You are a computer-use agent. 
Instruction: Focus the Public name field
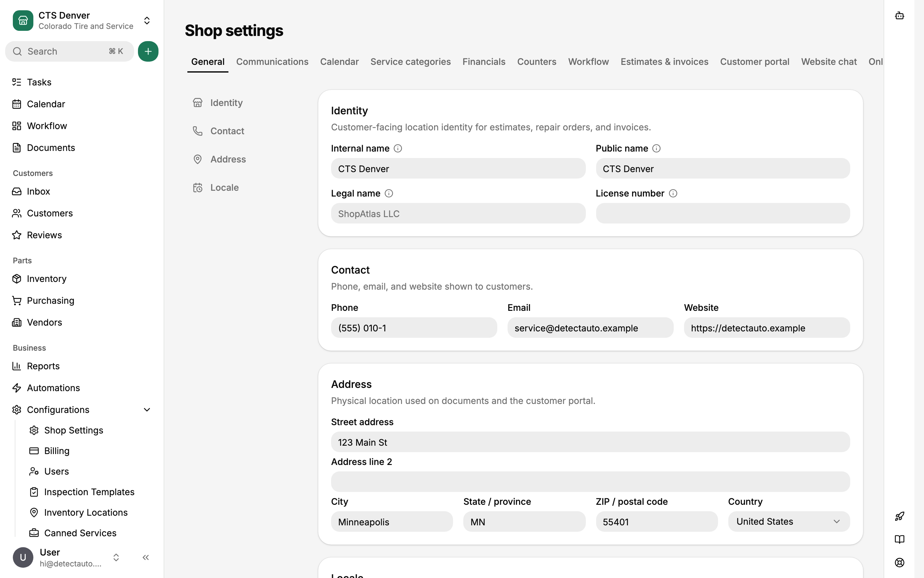723,169
